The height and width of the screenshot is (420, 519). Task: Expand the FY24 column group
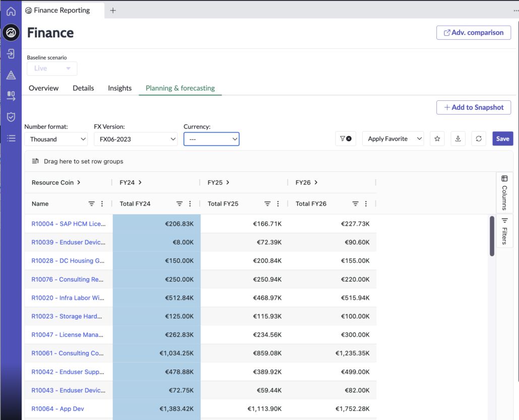140,183
